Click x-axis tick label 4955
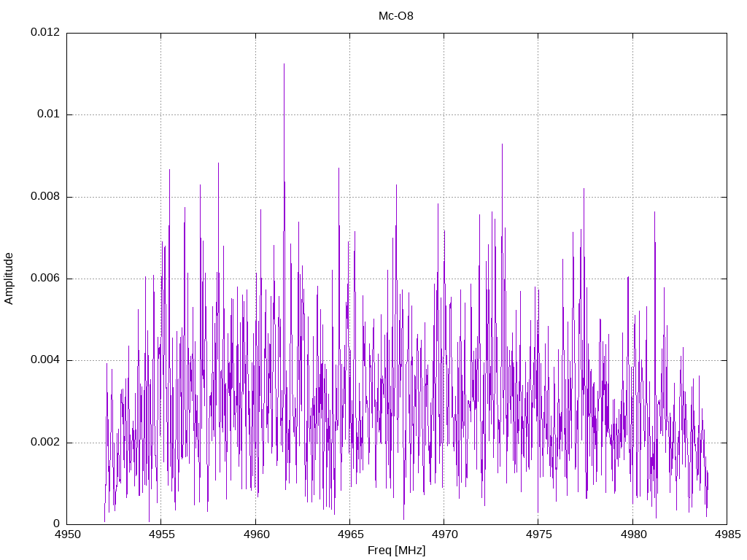 pos(162,534)
